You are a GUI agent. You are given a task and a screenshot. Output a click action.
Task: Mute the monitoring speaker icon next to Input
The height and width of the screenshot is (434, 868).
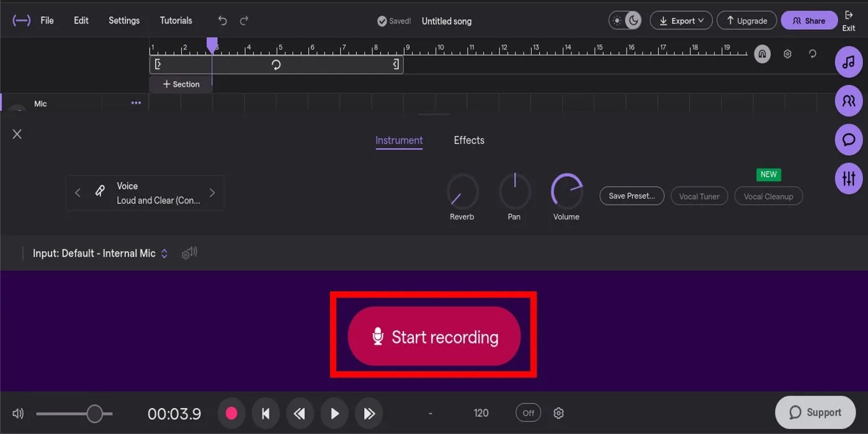pyautogui.click(x=189, y=253)
